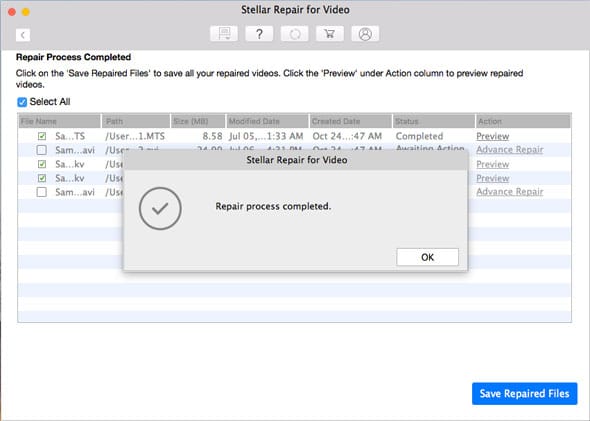
Task: Click the last Advance Repair link
Action: [x=509, y=192]
